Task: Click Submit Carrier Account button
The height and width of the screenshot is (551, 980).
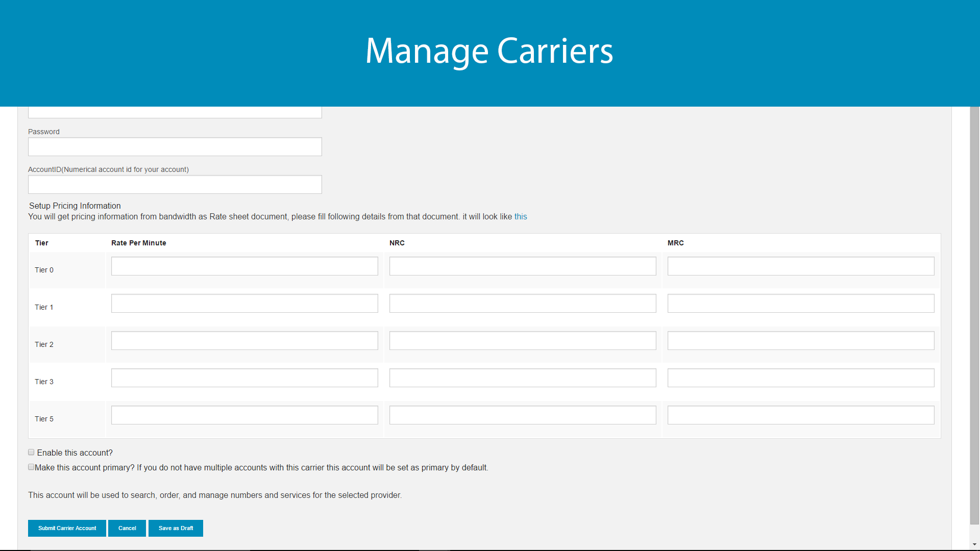Action: [67, 529]
